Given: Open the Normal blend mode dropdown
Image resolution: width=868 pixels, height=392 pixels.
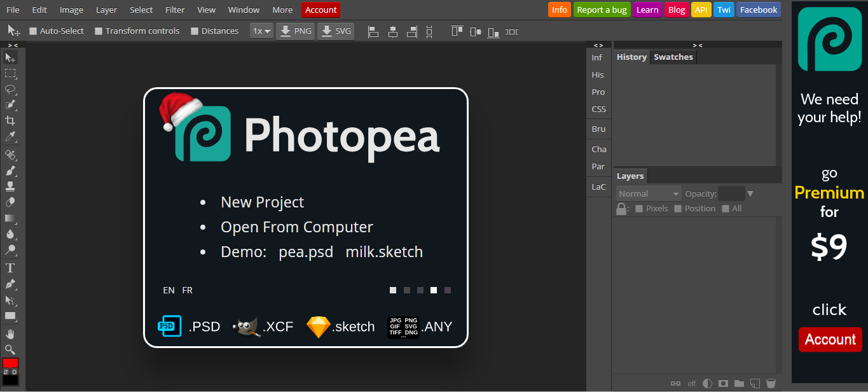Looking at the screenshot, I should [x=649, y=193].
